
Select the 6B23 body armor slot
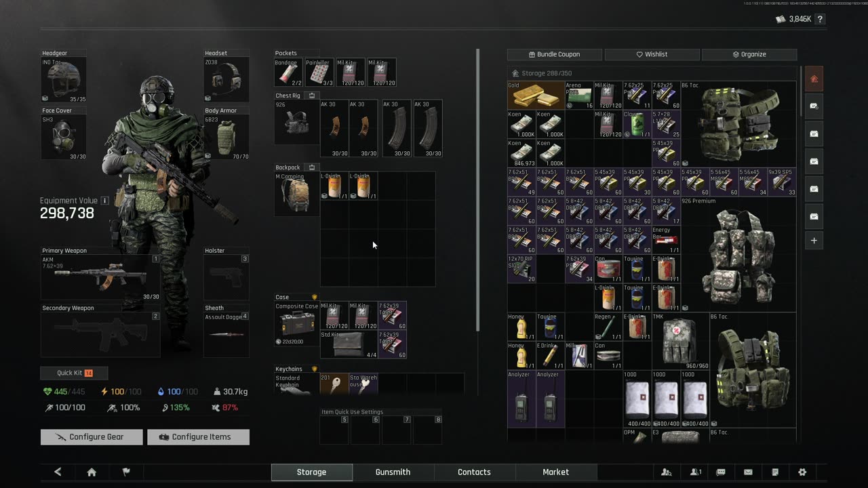[x=226, y=138]
